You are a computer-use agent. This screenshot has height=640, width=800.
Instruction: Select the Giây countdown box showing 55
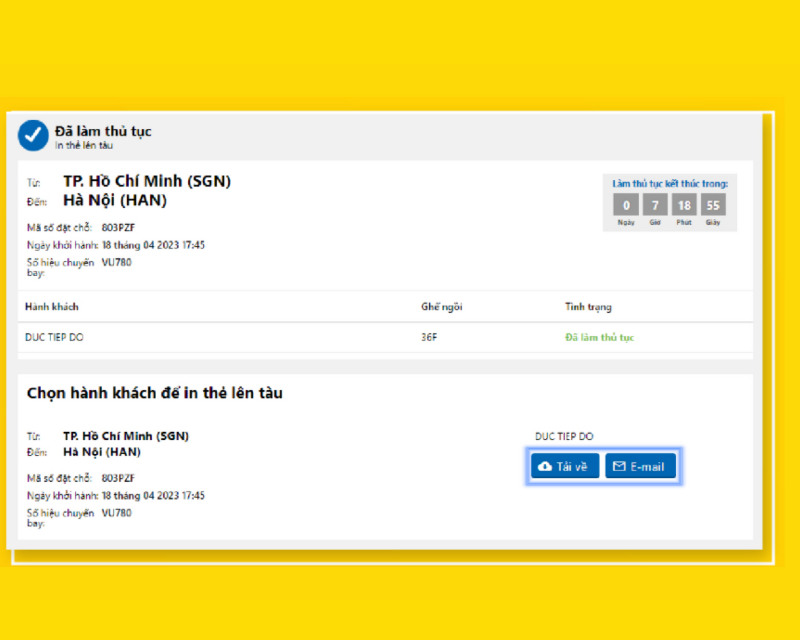coord(712,205)
